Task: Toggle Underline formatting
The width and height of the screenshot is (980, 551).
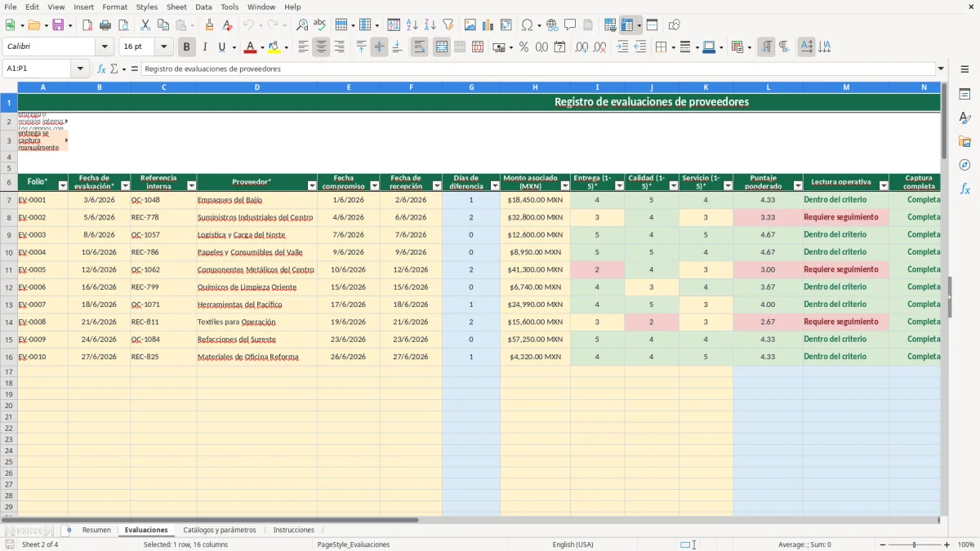Action: pos(221,47)
